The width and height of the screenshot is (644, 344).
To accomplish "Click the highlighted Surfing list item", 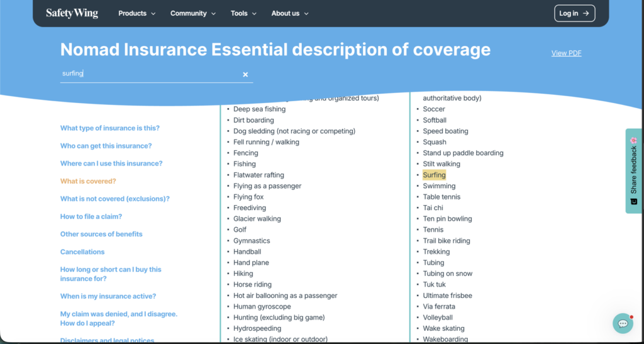I will coord(434,175).
